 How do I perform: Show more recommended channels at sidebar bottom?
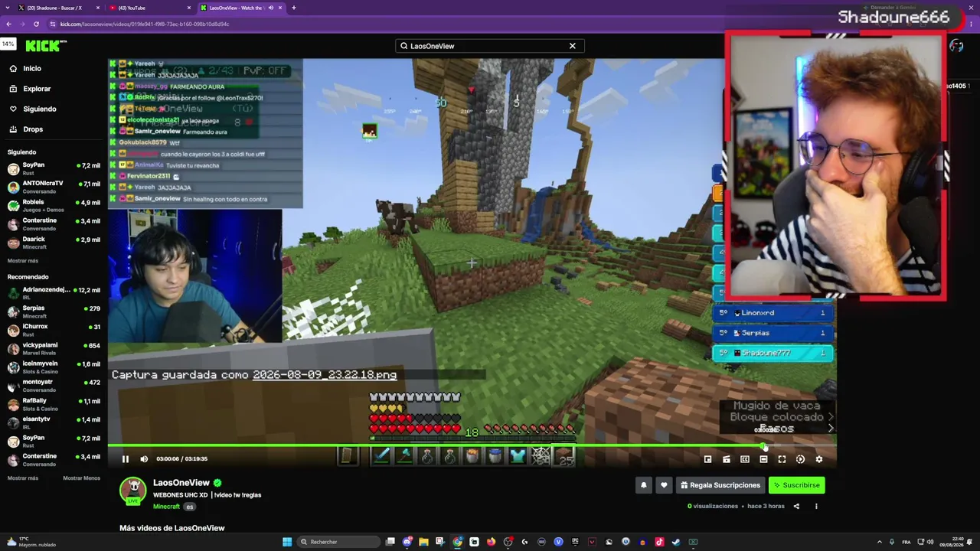click(23, 478)
